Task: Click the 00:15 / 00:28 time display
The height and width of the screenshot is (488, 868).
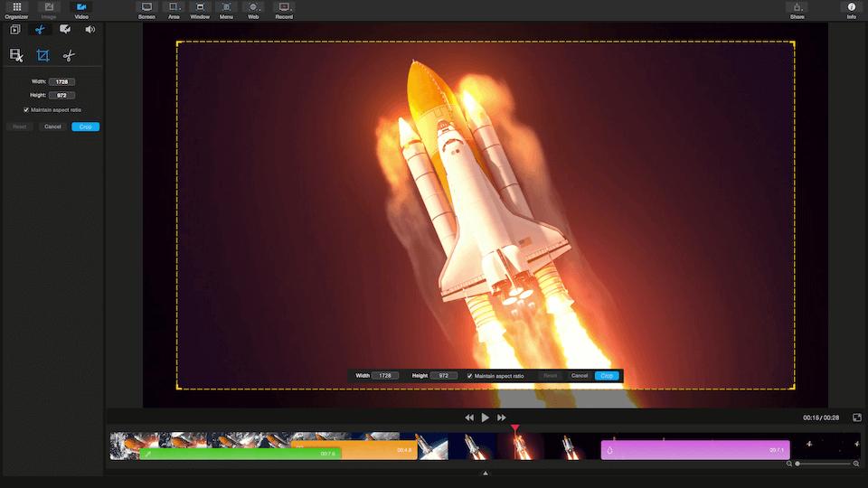Action: (821, 418)
